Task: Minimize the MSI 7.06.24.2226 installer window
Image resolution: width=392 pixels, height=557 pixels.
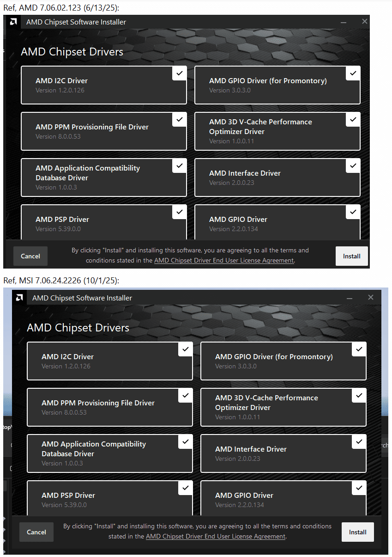Action: [350, 298]
